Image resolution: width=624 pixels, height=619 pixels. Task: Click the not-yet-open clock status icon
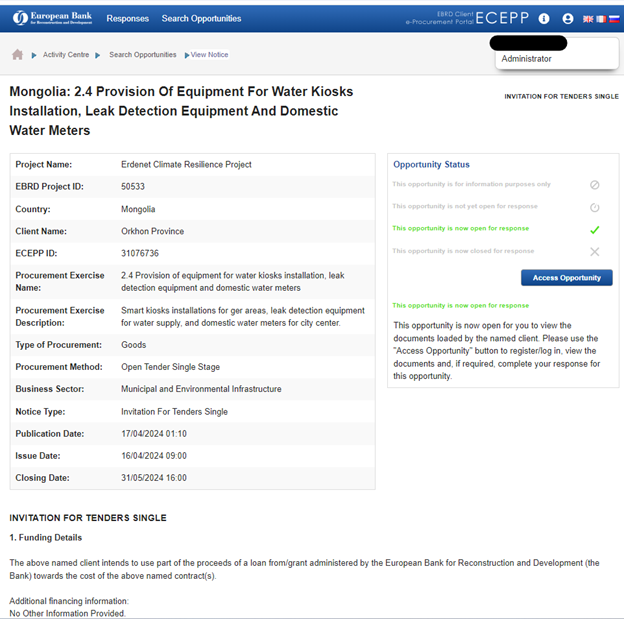(x=594, y=207)
